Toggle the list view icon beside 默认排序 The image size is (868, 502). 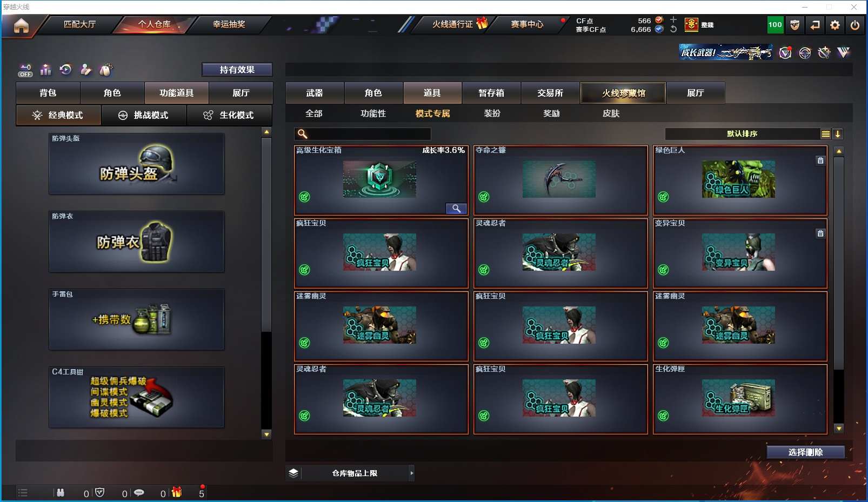(x=825, y=134)
